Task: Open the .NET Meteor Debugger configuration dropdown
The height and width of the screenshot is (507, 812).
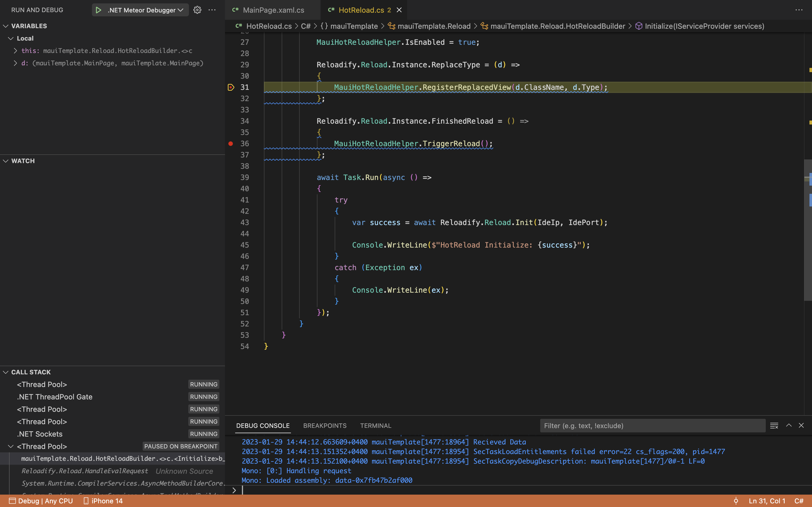Action: tap(145, 10)
